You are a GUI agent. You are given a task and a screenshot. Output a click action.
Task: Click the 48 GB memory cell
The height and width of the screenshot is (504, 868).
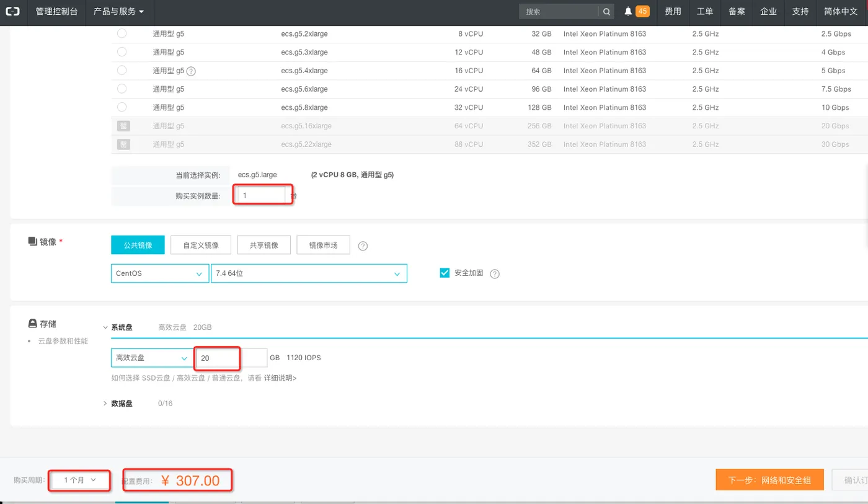[541, 52]
